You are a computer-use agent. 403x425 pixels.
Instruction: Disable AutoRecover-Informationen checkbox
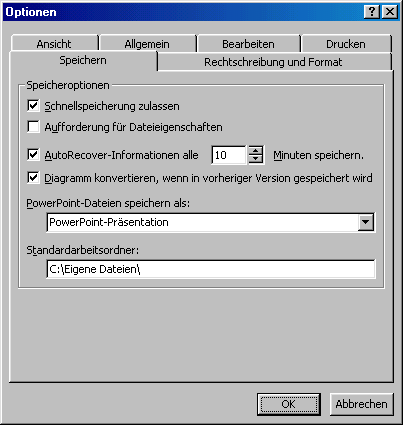pyautogui.click(x=33, y=155)
